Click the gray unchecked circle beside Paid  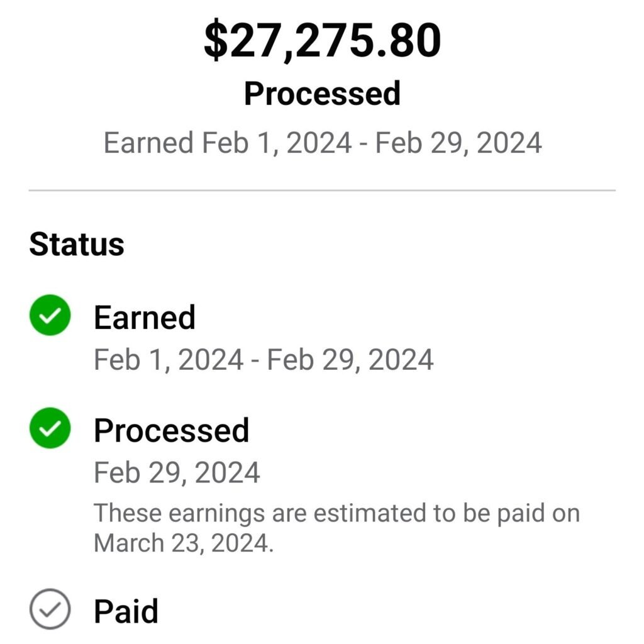coord(49,608)
